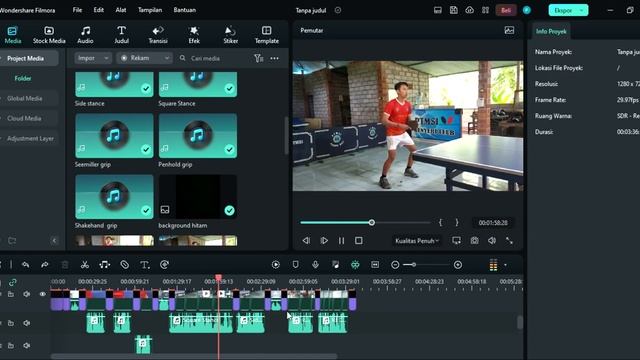Pause the video playback
The image size is (640, 360).
point(342,241)
